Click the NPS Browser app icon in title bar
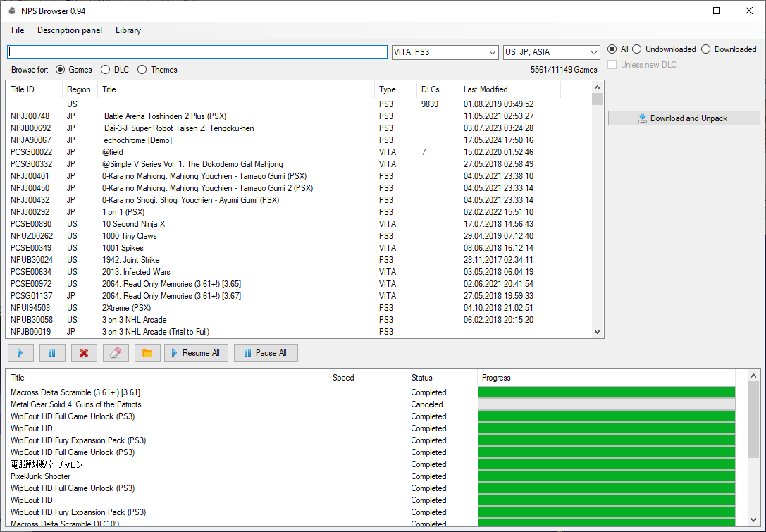 pyautogui.click(x=12, y=11)
